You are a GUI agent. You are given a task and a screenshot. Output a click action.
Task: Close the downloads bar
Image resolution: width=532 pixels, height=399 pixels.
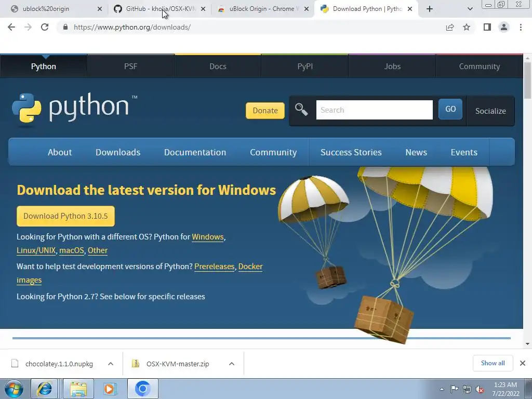click(523, 363)
